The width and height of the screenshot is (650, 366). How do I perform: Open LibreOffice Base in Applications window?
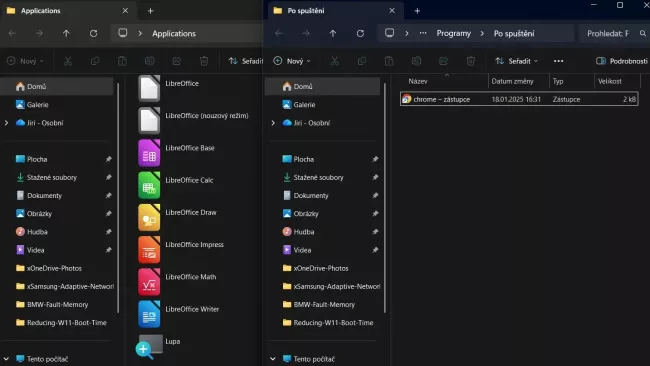pyautogui.click(x=176, y=153)
